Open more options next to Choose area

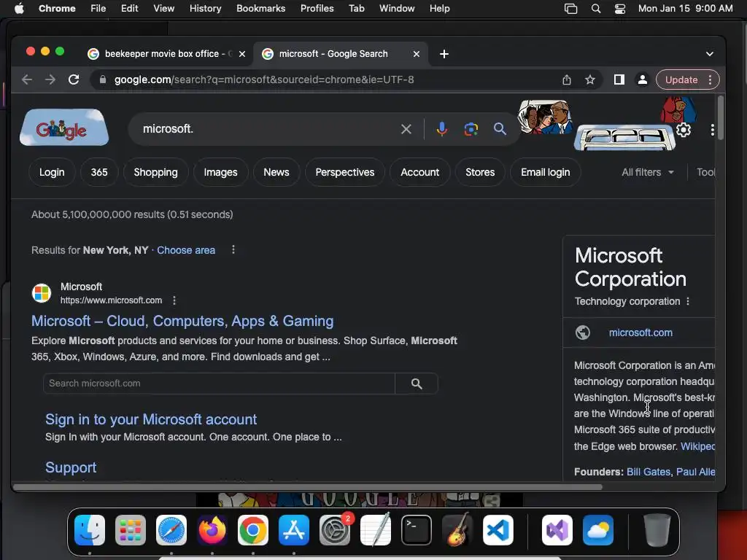[233, 249]
